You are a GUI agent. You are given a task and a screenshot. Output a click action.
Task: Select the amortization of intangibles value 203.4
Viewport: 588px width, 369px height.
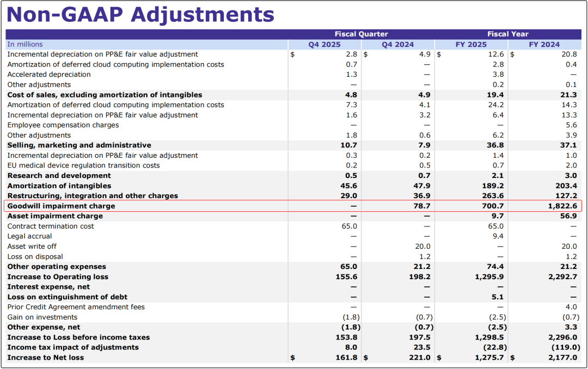coord(566,186)
